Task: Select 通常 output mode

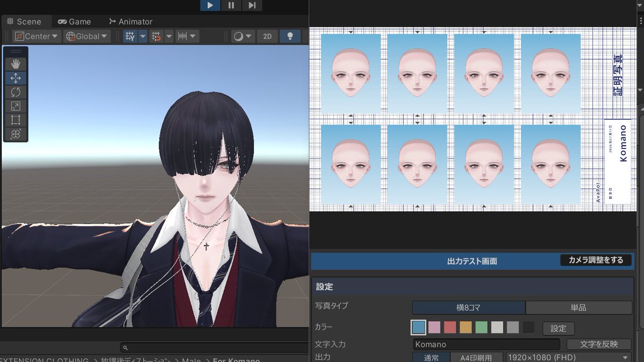Action: [x=431, y=357]
